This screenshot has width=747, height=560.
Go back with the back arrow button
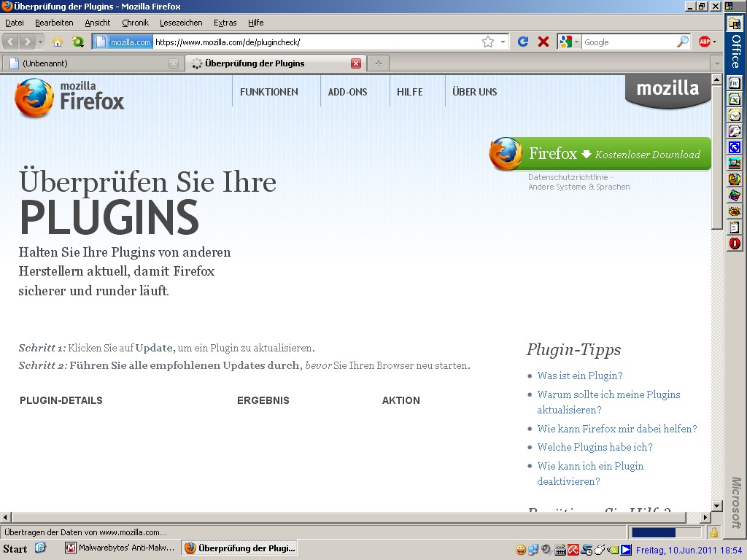point(11,42)
